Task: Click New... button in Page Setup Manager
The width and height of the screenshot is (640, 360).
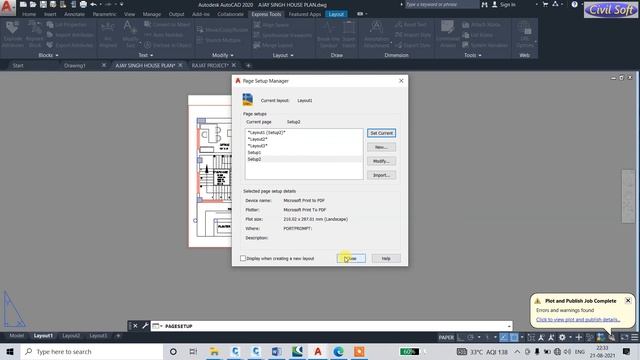Action: (x=381, y=147)
